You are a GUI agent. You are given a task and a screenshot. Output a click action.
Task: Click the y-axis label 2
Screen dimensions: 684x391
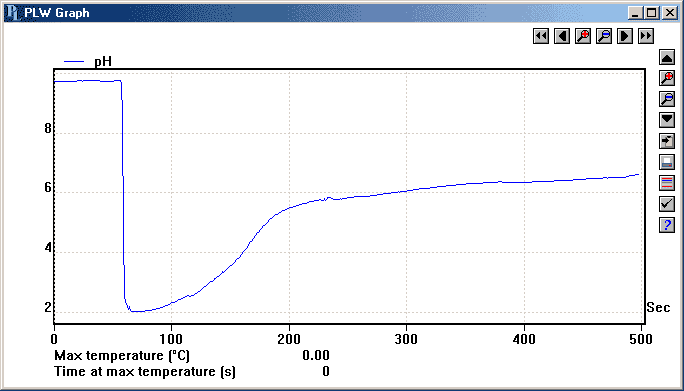tap(48, 308)
